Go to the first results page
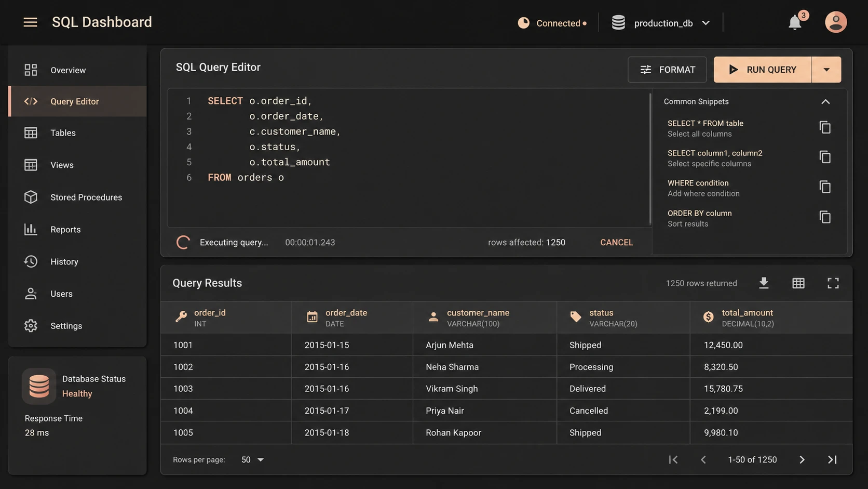 point(673,459)
